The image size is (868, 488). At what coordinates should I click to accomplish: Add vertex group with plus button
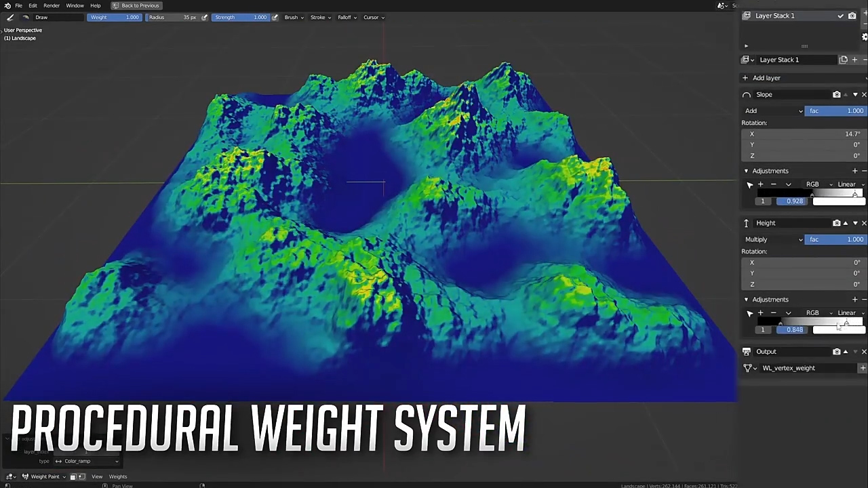[x=863, y=368]
